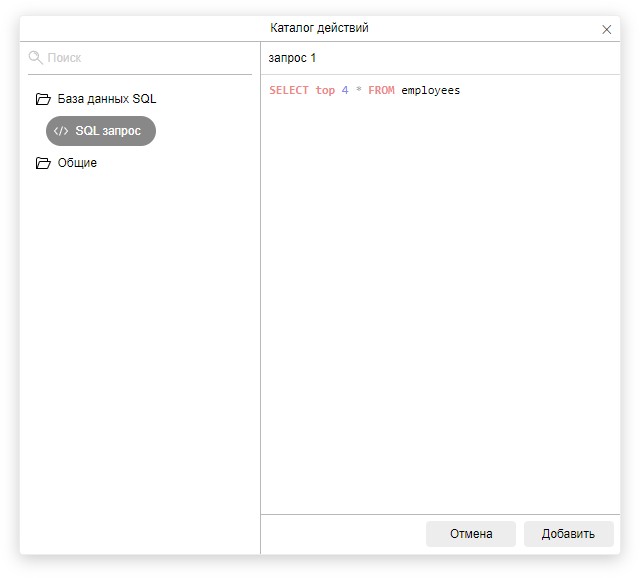The width and height of the screenshot is (640, 578).
Task: Collapse the База данных SQL category
Action: [106, 99]
